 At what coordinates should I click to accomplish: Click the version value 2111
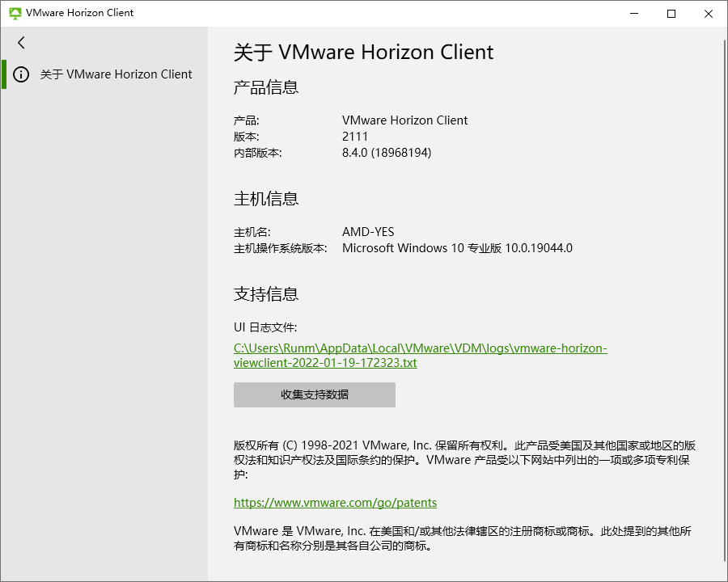(x=355, y=137)
